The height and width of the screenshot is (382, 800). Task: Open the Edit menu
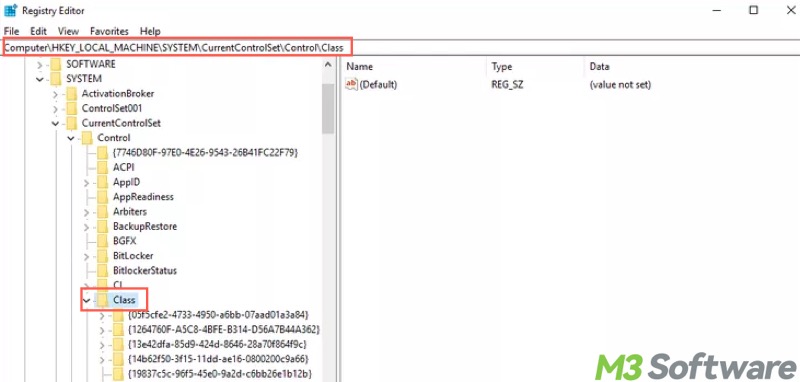[x=38, y=31]
